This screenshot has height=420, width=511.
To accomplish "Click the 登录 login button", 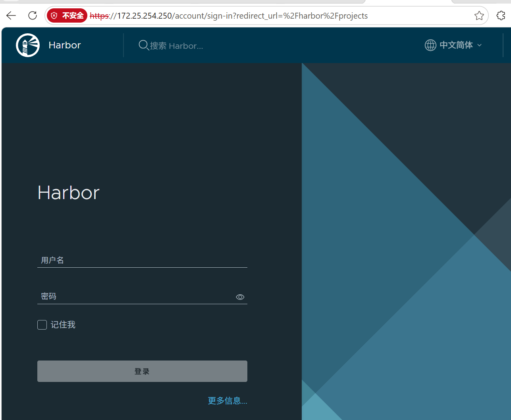I will pos(142,371).
